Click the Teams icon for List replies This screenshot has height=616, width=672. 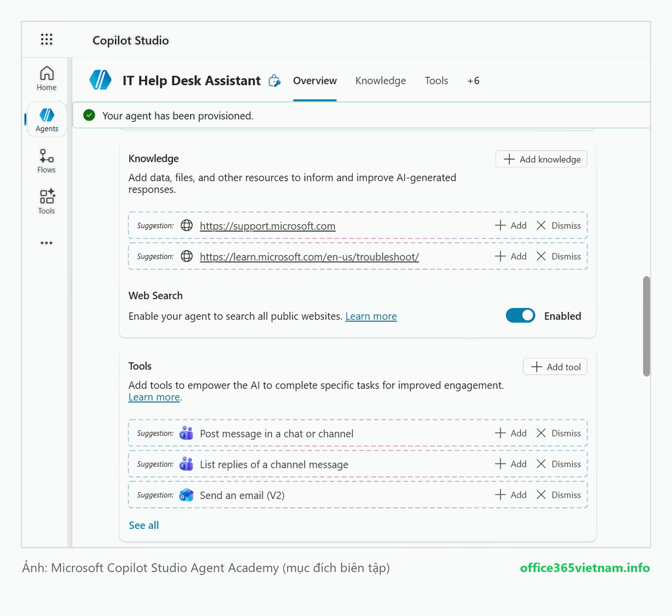pyautogui.click(x=186, y=464)
